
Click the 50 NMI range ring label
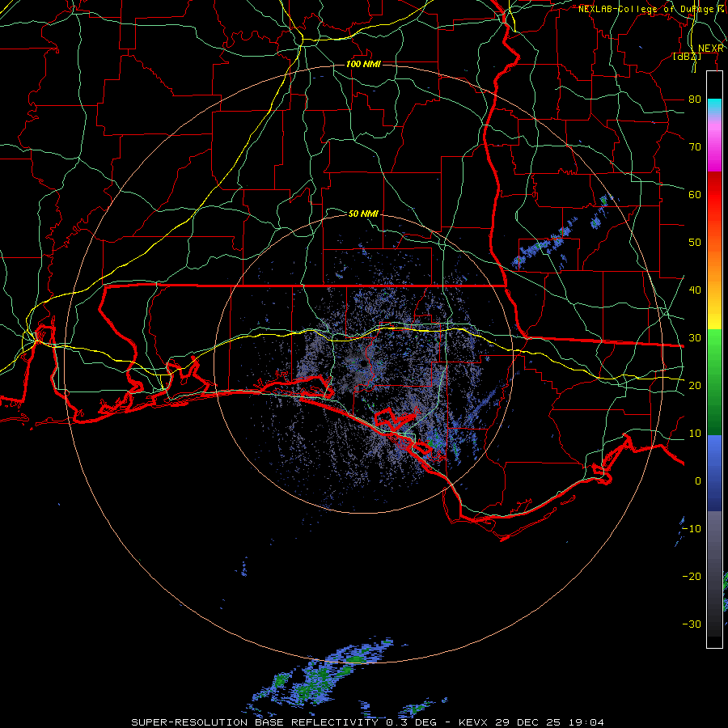tap(363, 214)
